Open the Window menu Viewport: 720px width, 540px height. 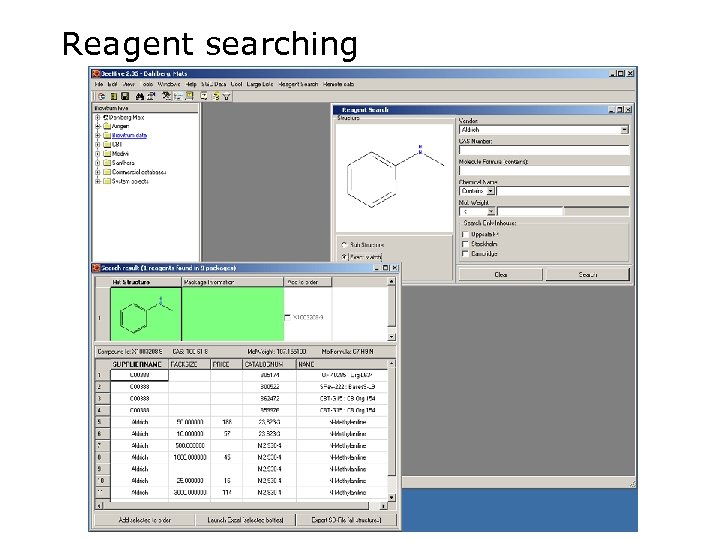click(169, 84)
